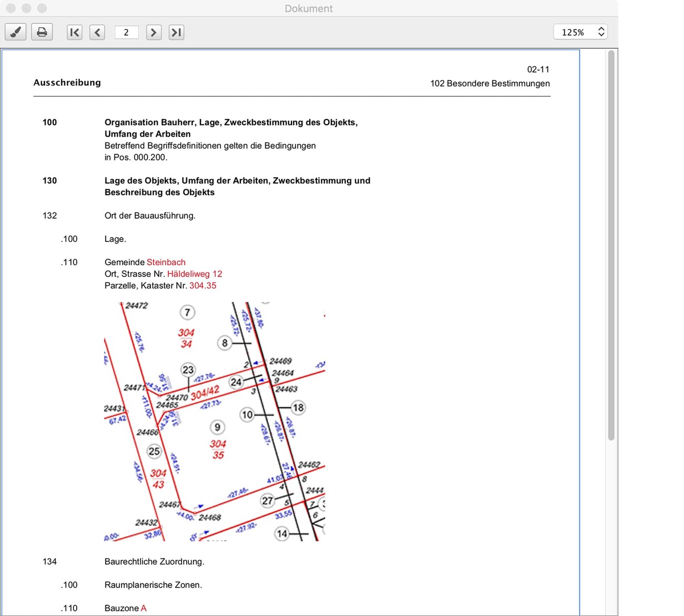Click the page code 02-11
684x616 pixels.
[538, 69]
